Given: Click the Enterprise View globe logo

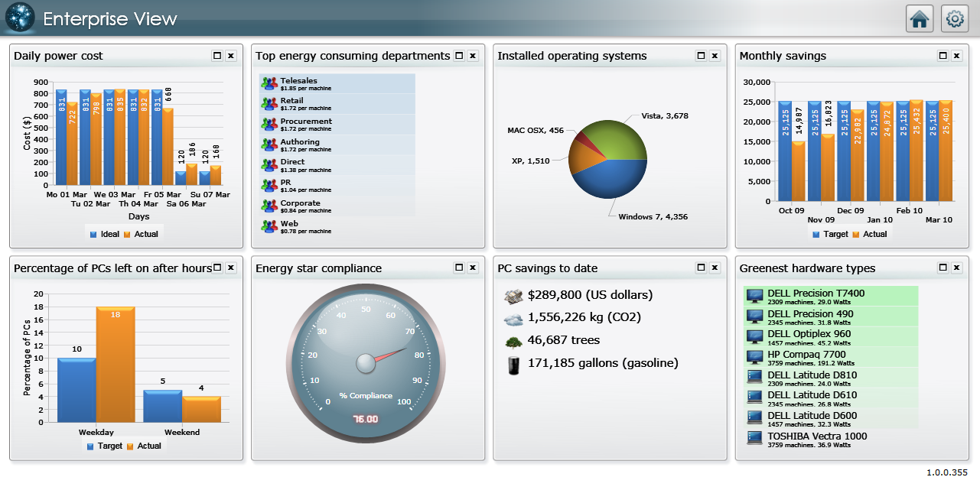Looking at the screenshot, I should click(20, 18).
